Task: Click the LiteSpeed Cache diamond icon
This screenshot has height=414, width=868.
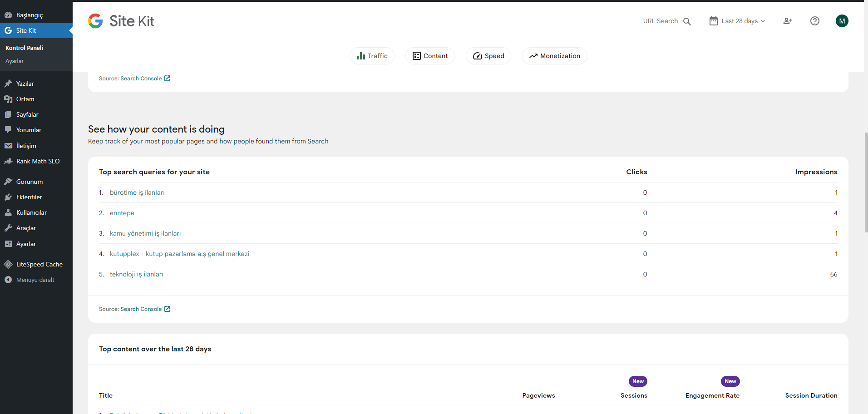Action: point(8,264)
